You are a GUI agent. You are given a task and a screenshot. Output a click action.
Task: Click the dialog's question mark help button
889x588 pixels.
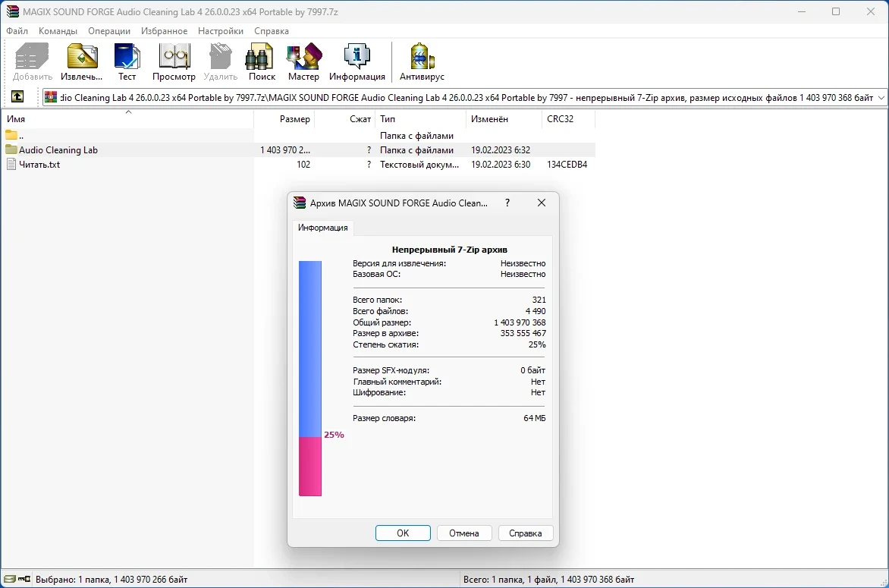tap(507, 203)
